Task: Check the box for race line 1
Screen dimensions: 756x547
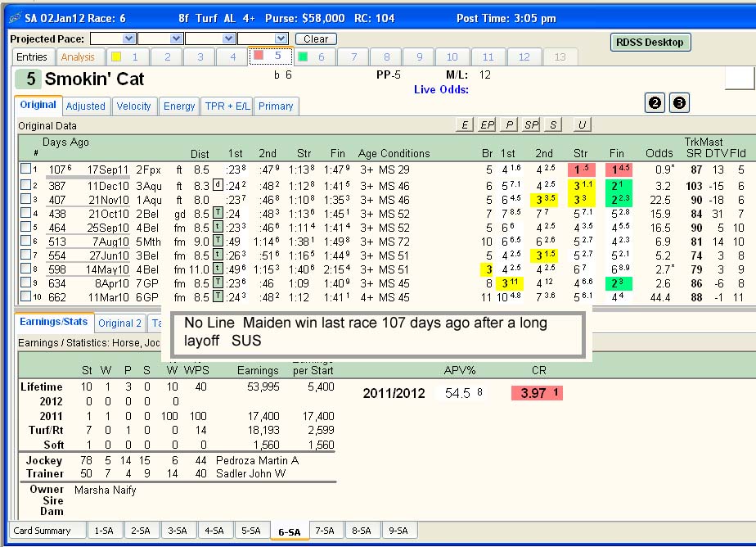Action: 25,169
